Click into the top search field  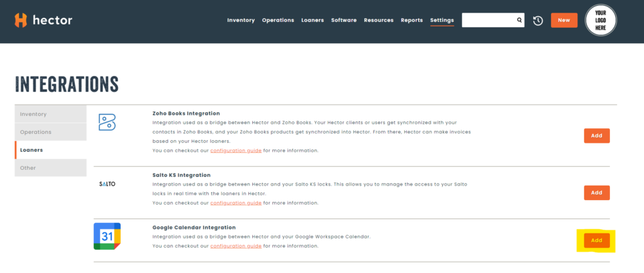point(489,20)
